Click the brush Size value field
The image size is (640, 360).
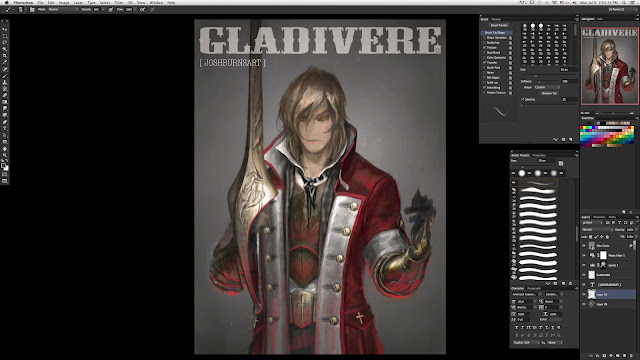(567, 70)
